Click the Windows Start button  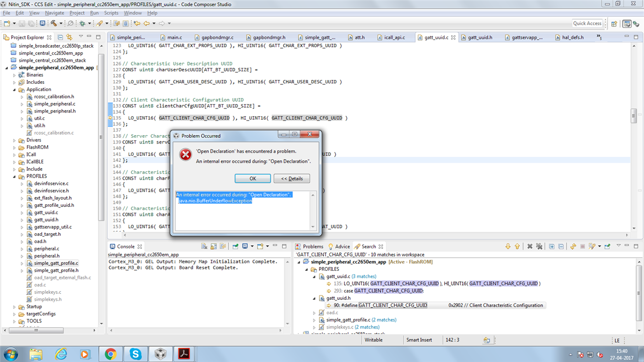[x=10, y=354]
